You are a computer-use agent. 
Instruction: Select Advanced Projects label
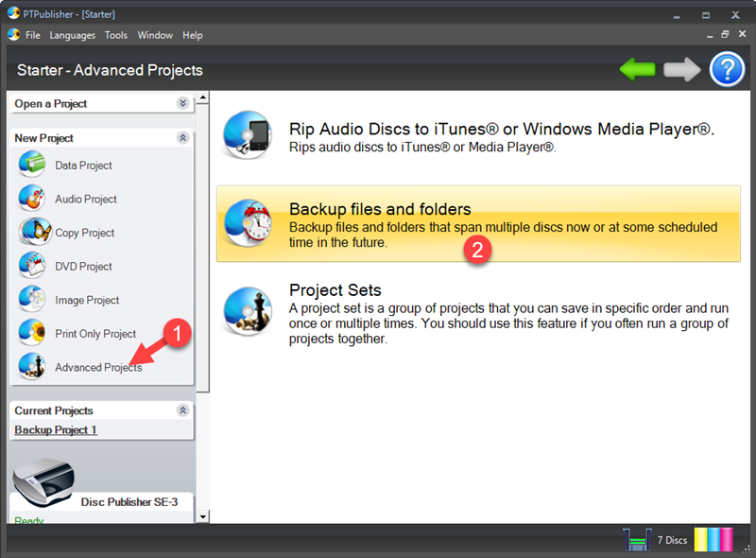[98, 367]
